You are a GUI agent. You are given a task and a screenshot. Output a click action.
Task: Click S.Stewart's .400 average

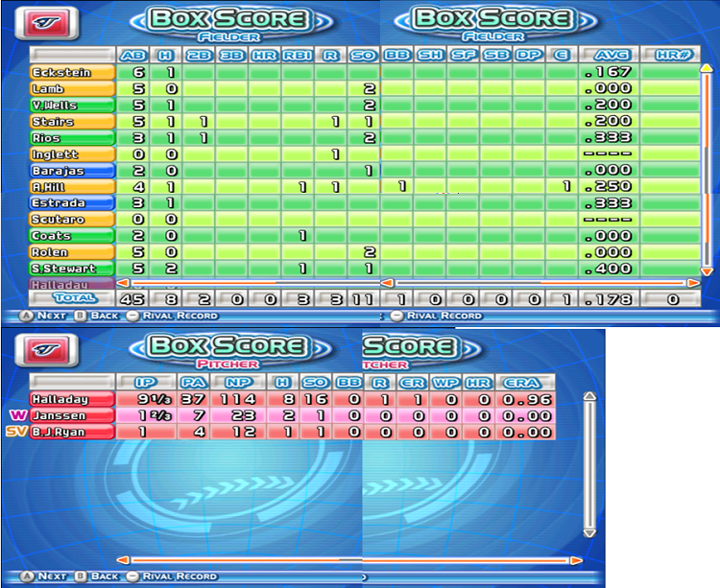pos(609,269)
